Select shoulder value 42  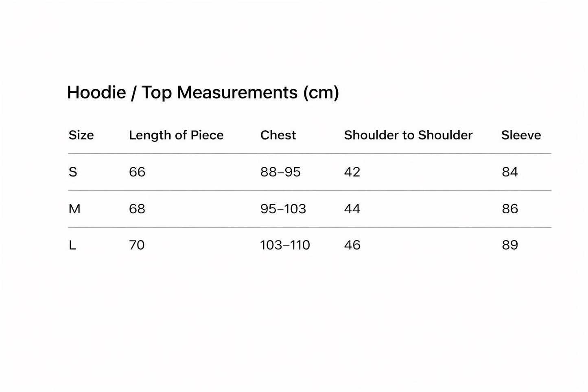click(352, 172)
